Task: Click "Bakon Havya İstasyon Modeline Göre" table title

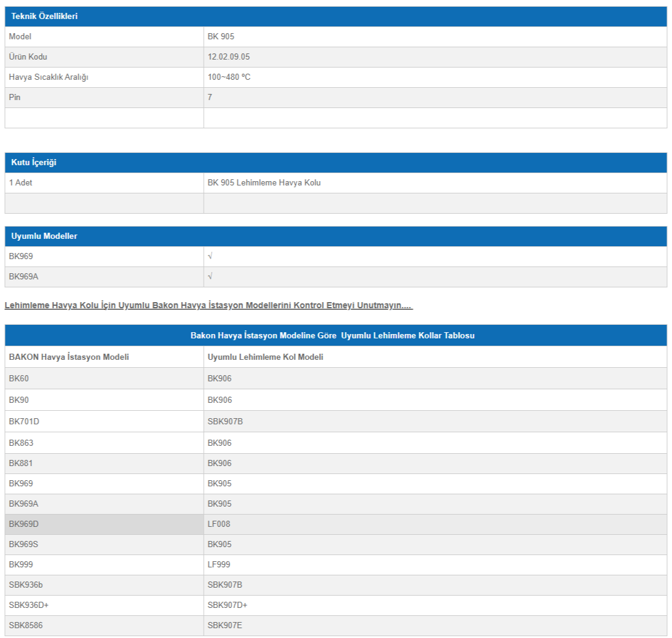Action: click(333, 336)
